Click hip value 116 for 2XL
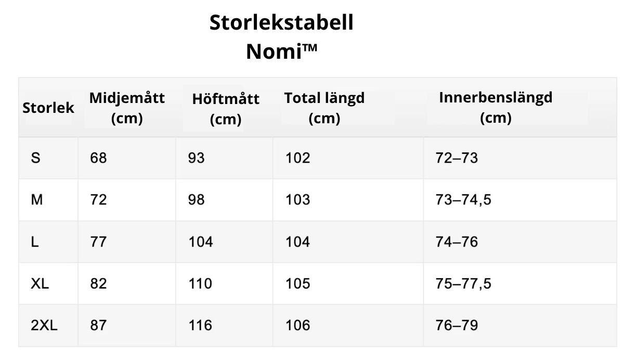 click(200, 326)
